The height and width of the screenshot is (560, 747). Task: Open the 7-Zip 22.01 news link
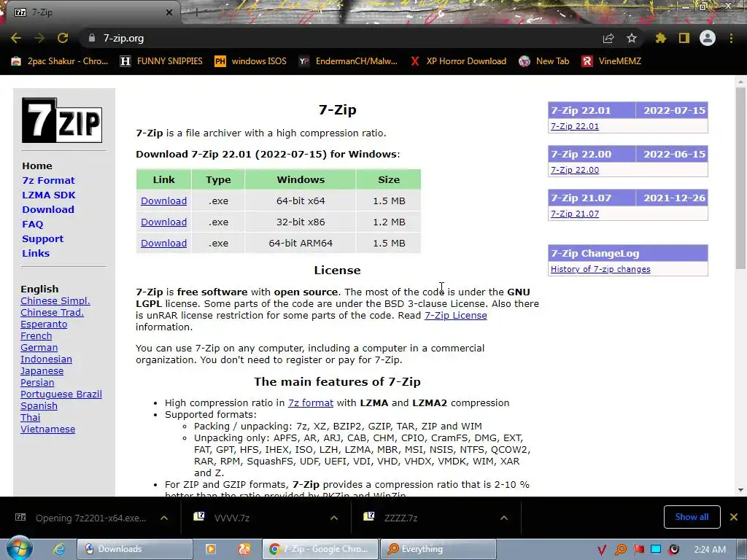pyautogui.click(x=575, y=126)
